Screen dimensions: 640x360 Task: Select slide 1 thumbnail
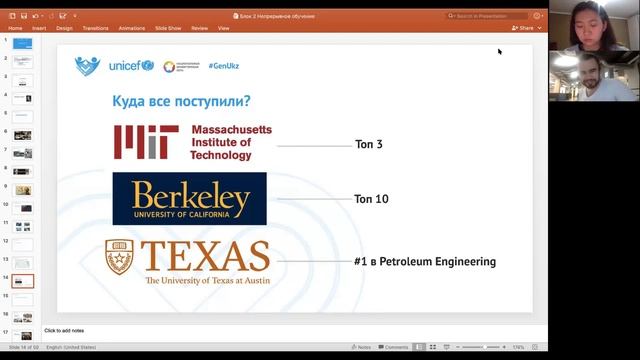(22, 43)
